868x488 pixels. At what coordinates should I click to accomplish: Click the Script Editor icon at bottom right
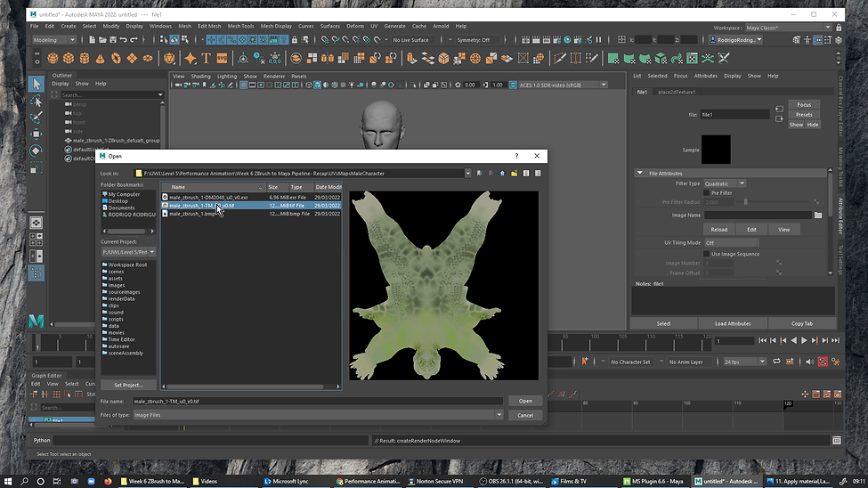837,441
